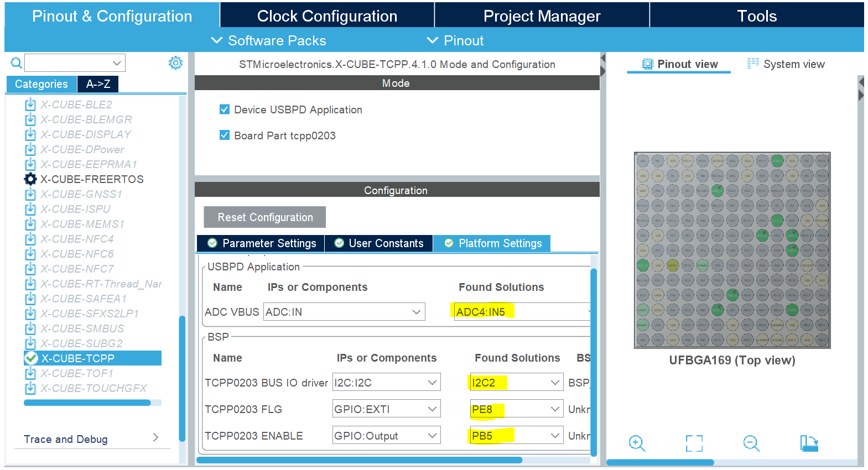Click the X-CUBE-FREERTOS gear icon
This screenshot has width=868, height=470.
pos(30,179)
